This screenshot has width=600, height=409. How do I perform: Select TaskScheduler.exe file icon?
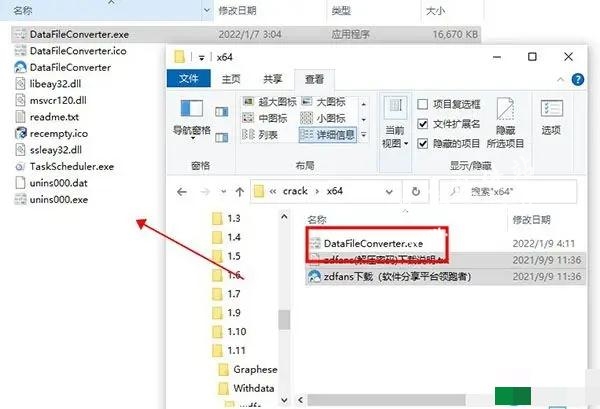click(x=20, y=166)
